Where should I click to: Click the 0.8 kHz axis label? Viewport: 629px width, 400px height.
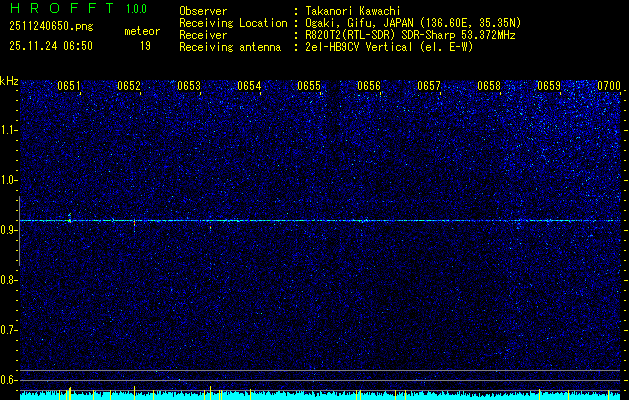pyautogui.click(x=8, y=280)
